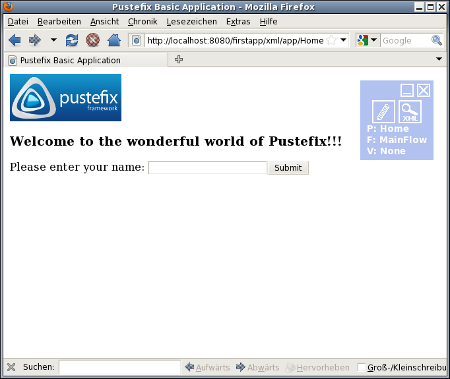This screenshot has width=450, height=379.
Task: Click the 'P: Home' text in console
Action: click(x=388, y=129)
